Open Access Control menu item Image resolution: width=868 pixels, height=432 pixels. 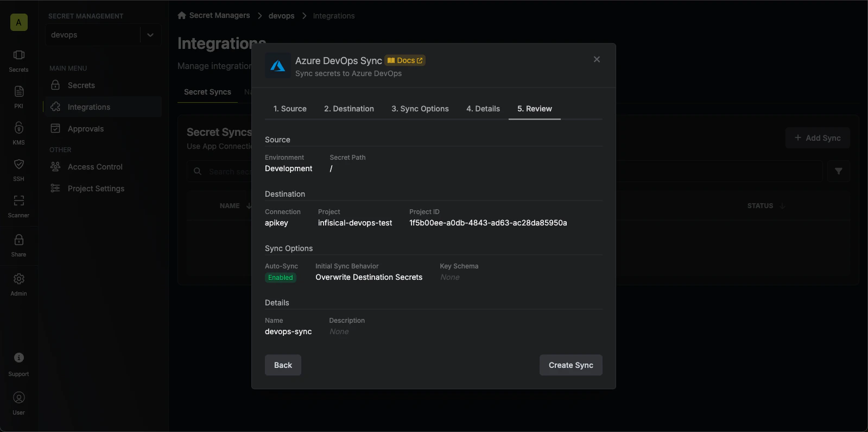click(103, 167)
